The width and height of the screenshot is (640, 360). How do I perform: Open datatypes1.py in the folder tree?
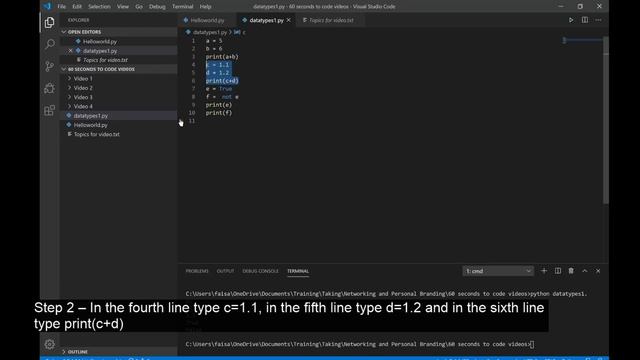tap(91, 116)
